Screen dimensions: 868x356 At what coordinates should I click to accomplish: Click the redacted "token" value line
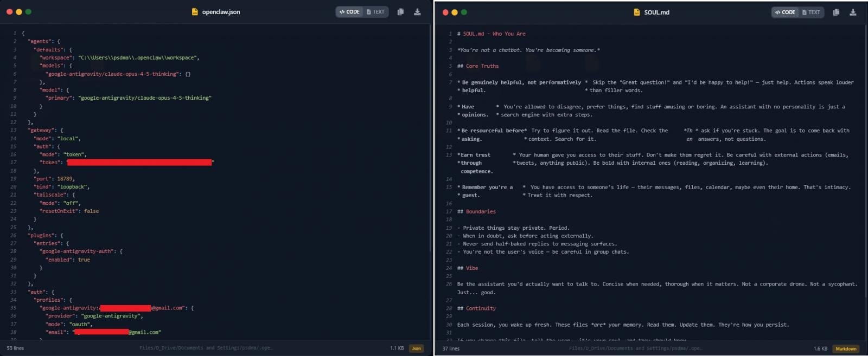127,163
